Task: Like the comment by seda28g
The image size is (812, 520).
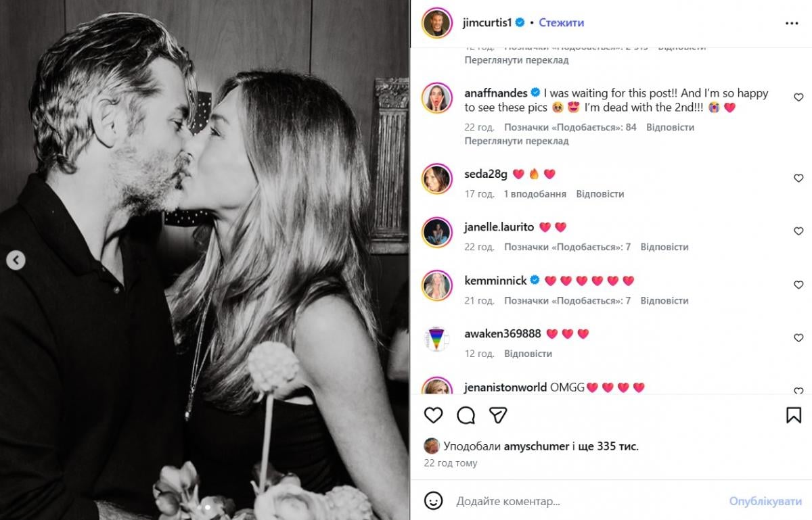Action: coord(798,178)
